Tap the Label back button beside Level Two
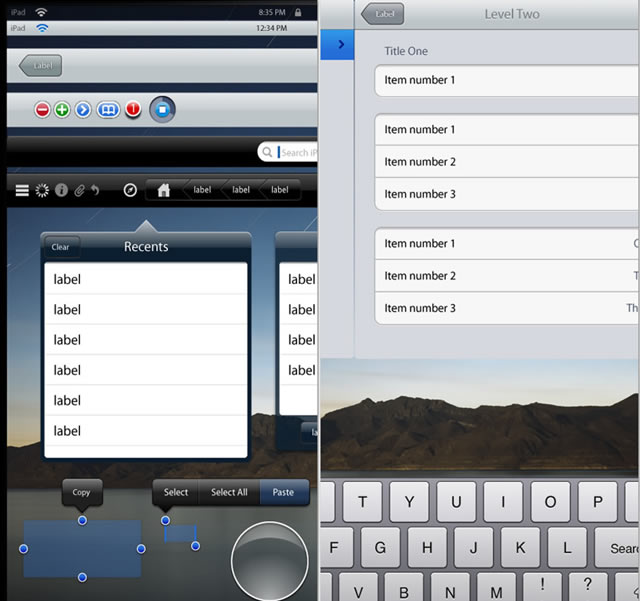This screenshot has height=601, width=640. (x=383, y=14)
